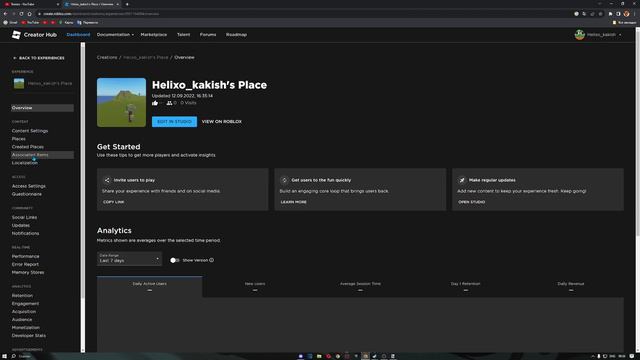Image resolution: width=640 pixels, height=360 pixels.
Task: Switch to the Day 1 Retention tab
Action: point(465,287)
